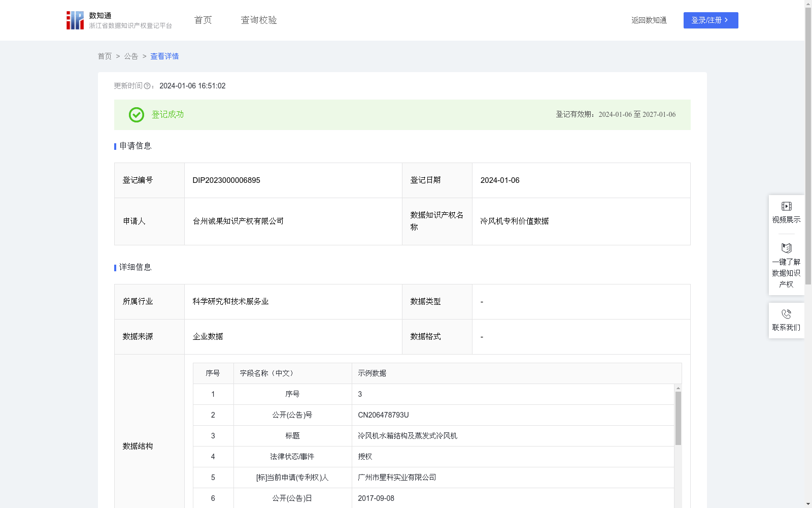The image size is (812, 508).
Task: Click the 查看详情 breadcrumb
Action: [164, 56]
